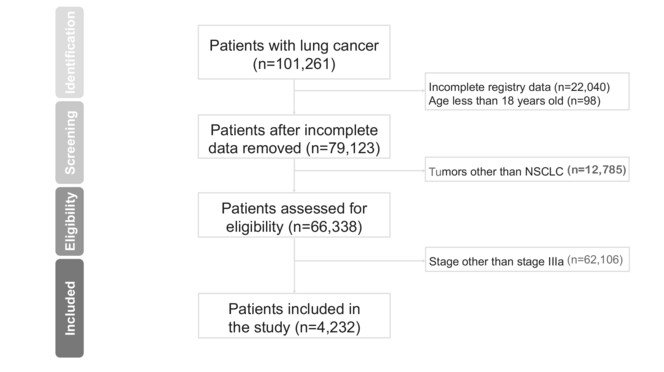
Task: Click Patients after incomplete data removed box
Action: 294,137
